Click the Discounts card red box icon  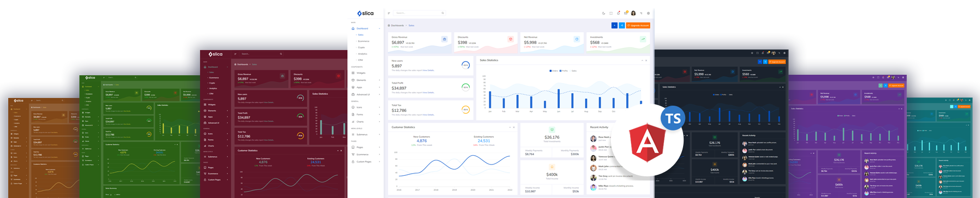coord(510,39)
